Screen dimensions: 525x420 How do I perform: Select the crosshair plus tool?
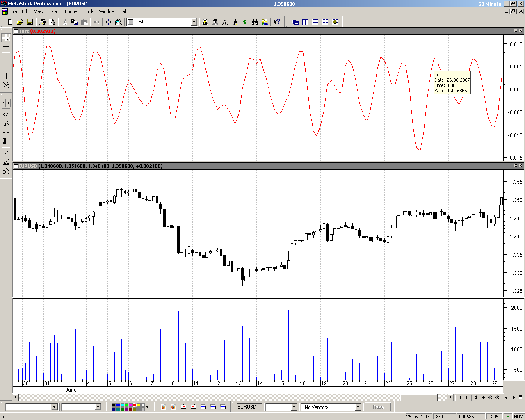pyautogui.click(x=6, y=47)
